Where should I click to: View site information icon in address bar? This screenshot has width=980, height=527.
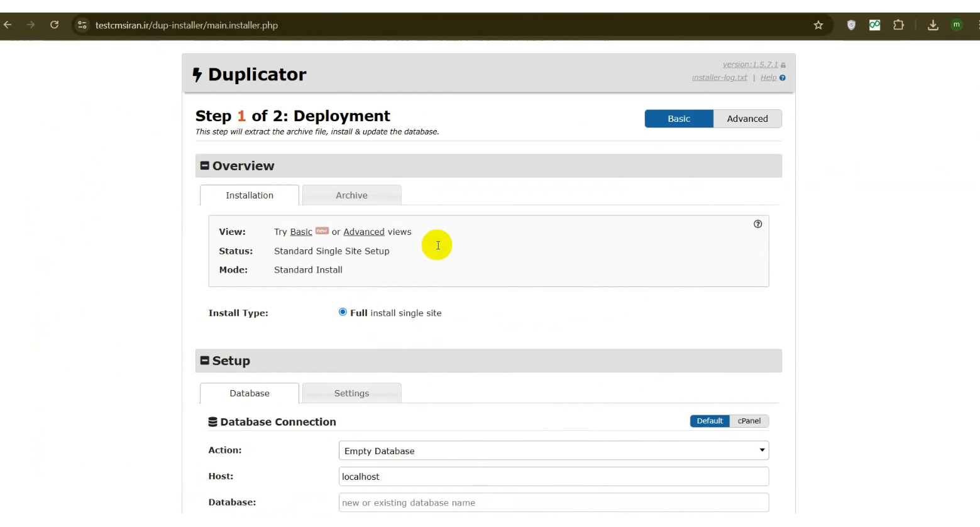[x=82, y=25]
